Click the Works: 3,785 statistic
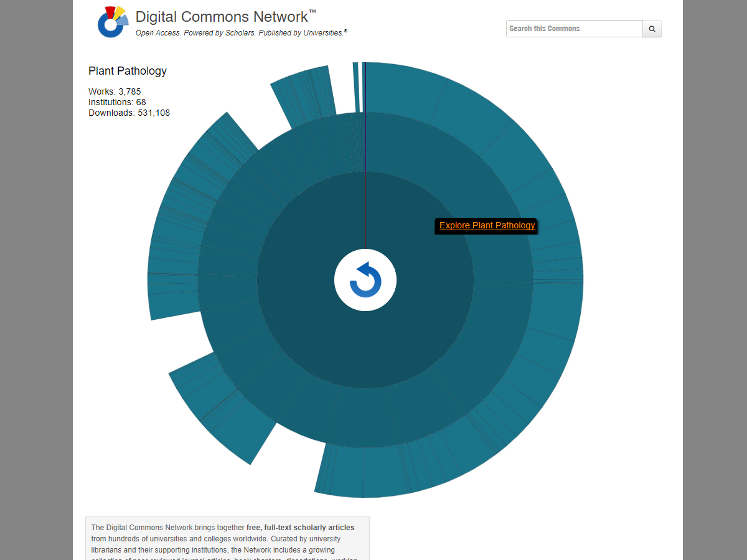The image size is (747, 560). click(x=115, y=91)
